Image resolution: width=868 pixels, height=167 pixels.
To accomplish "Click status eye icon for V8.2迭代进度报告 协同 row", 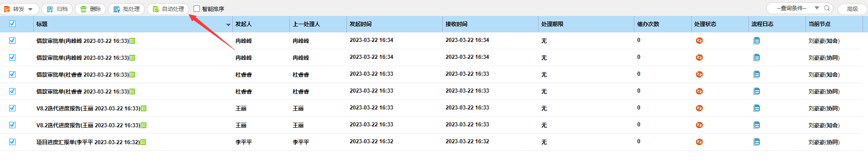I will [699, 108].
